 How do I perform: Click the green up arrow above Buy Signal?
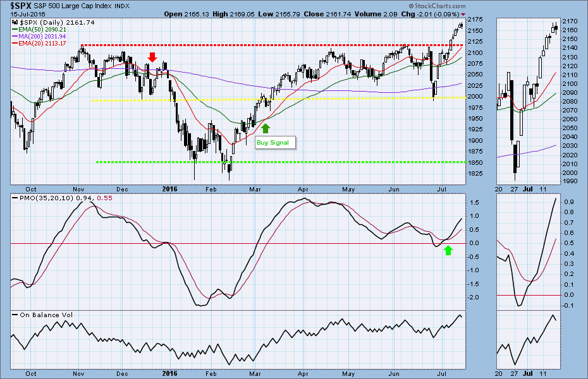point(266,128)
